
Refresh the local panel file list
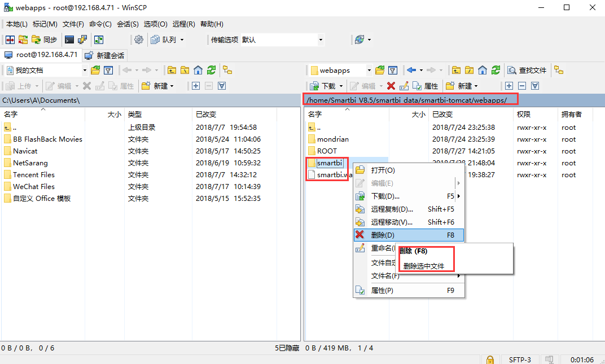point(211,70)
